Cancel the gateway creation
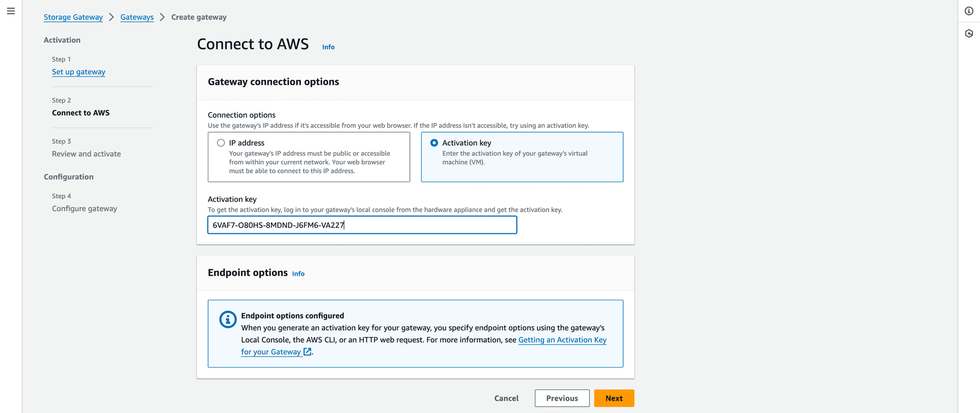Screen dimensions: 980x413 click(506, 398)
